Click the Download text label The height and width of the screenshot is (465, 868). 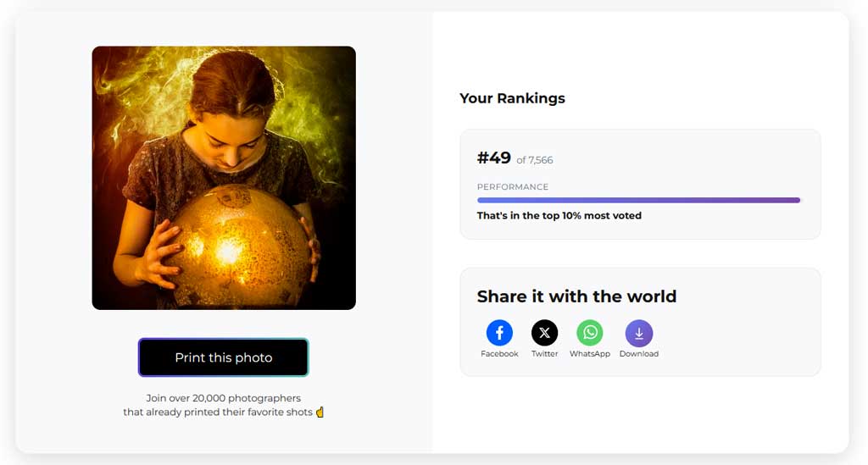pos(638,354)
